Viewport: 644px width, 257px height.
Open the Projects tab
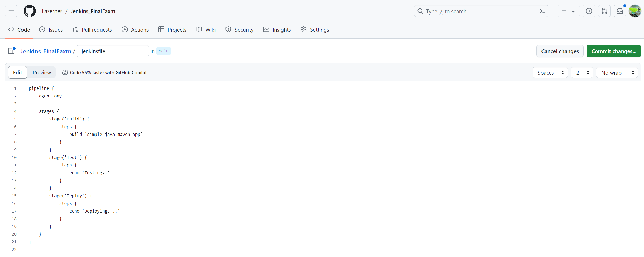point(172,30)
